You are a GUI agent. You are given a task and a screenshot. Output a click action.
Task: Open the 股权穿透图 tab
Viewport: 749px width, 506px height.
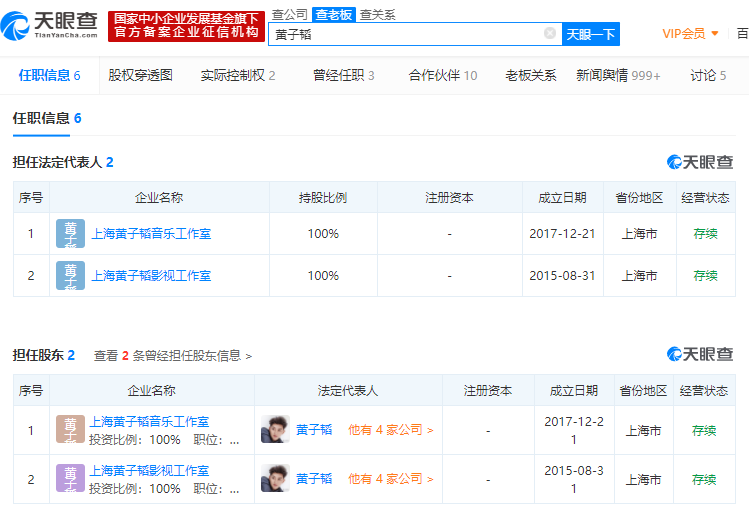(x=140, y=75)
